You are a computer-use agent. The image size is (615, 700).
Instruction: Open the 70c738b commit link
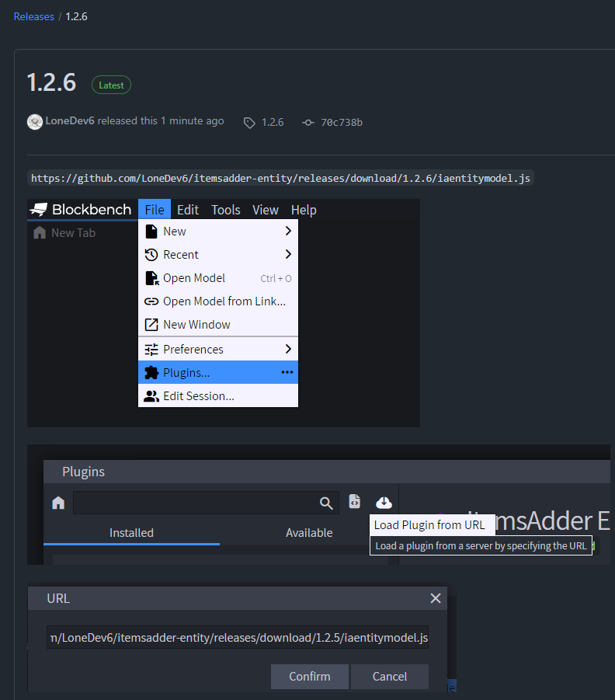click(x=342, y=122)
